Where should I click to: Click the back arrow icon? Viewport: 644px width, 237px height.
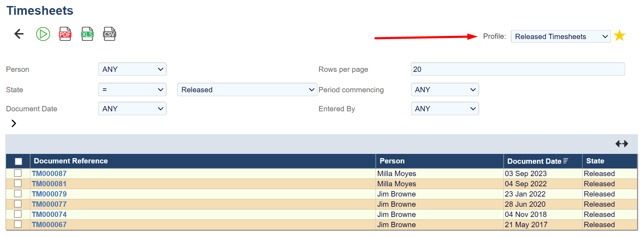[x=19, y=34]
